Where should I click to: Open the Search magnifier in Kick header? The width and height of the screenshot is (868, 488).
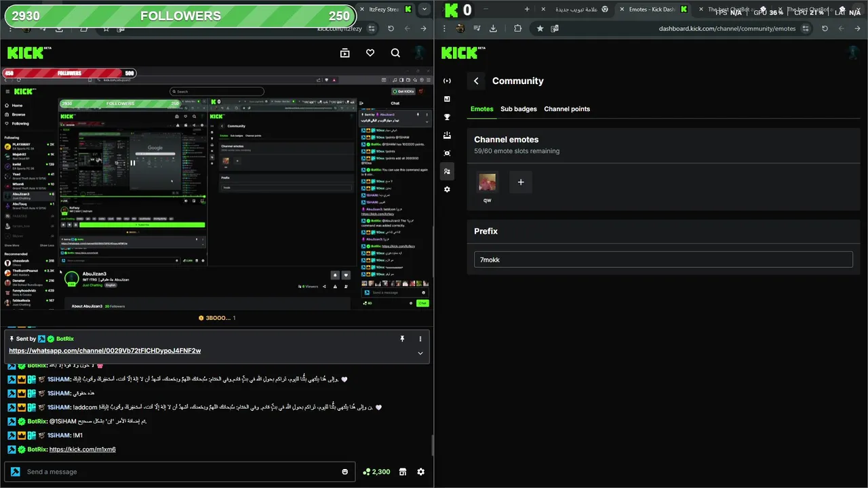pyautogui.click(x=395, y=53)
